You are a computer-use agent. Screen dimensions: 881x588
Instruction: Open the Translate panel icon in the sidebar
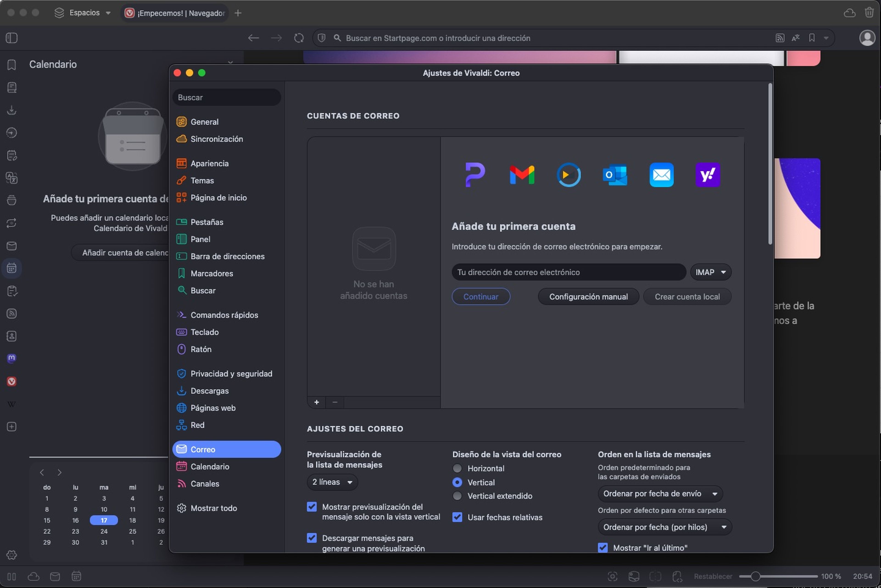click(12, 178)
